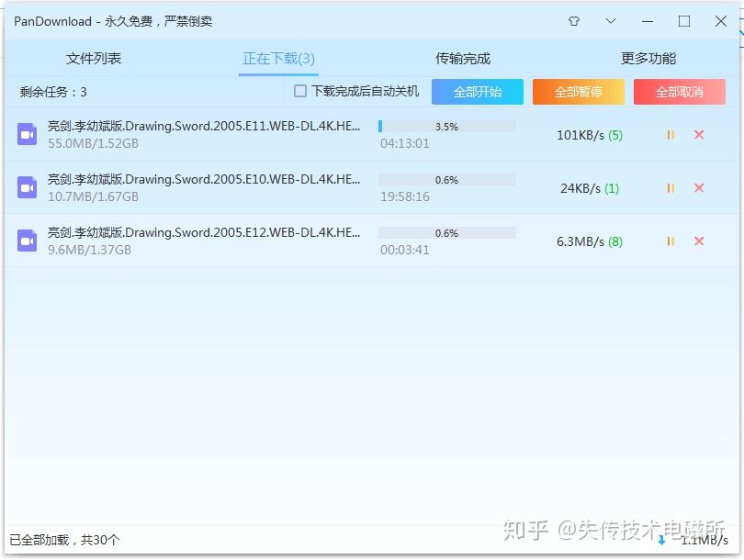Minimize the PanDownload window
The width and height of the screenshot is (744, 560).
click(648, 21)
